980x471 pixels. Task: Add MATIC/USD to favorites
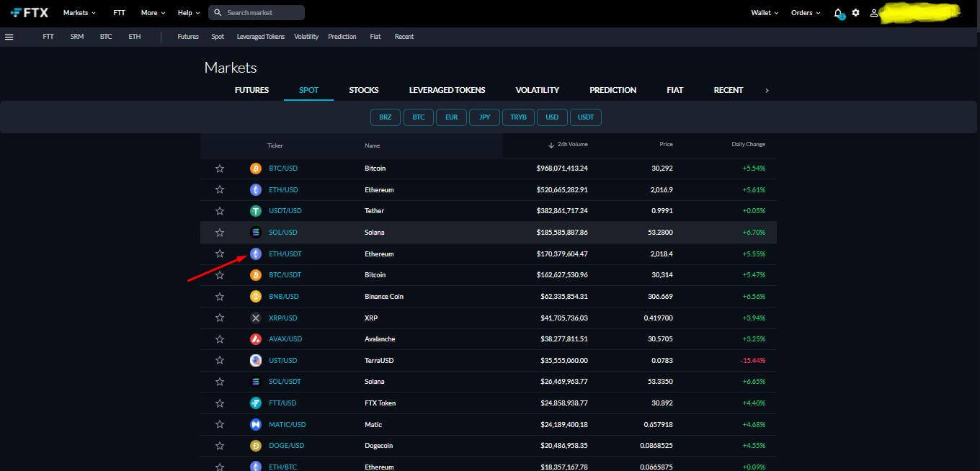pyautogui.click(x=220, y=425)
